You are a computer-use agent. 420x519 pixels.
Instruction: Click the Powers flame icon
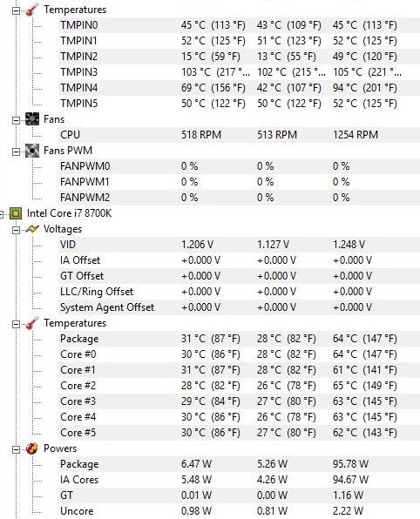point(31,448)
